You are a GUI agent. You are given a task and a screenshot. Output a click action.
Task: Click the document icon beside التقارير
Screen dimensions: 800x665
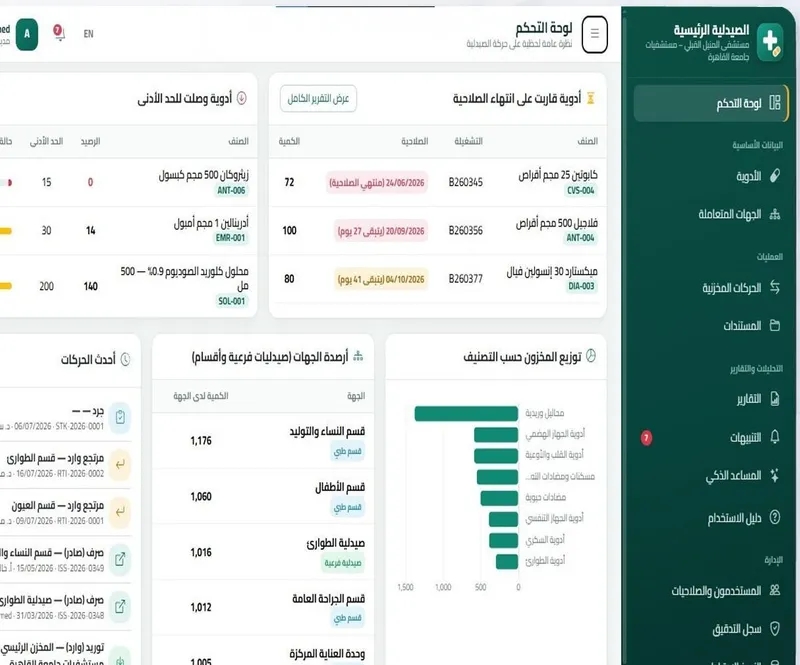coord(774,398)
